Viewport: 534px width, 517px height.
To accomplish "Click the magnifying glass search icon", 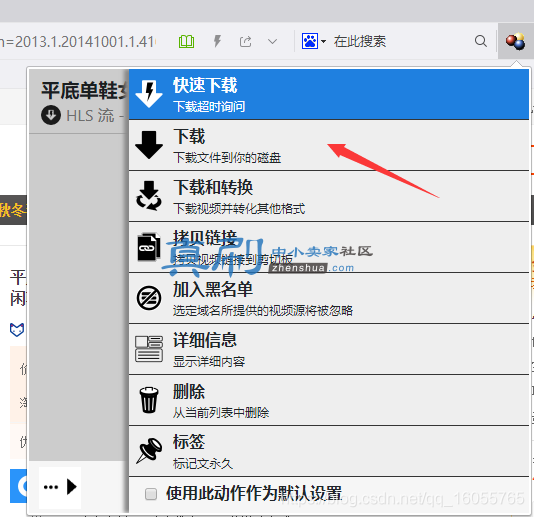I will (481, 41).
